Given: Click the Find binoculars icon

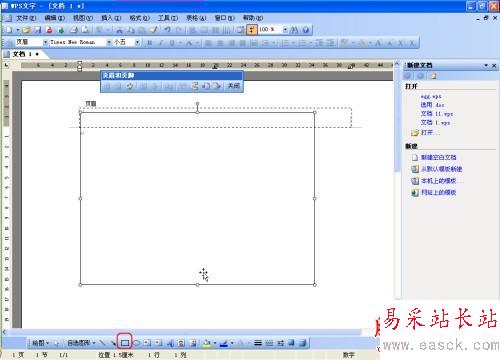Looking at the screenshot, I should pyautogui.click(x=294, y=30).
